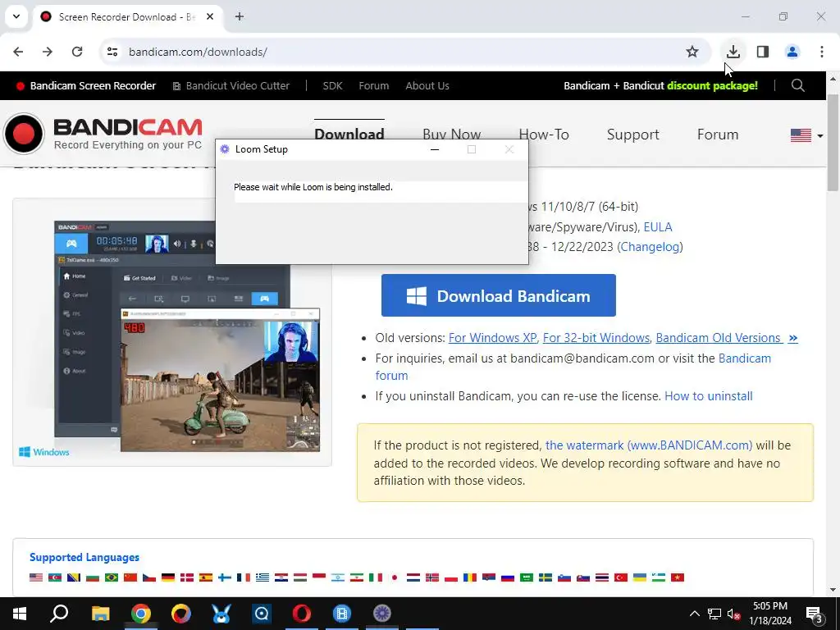The width and height of the screenshot is (840, 630).
Task: Open Chrome side panel icon
Action: coord(763,52)
